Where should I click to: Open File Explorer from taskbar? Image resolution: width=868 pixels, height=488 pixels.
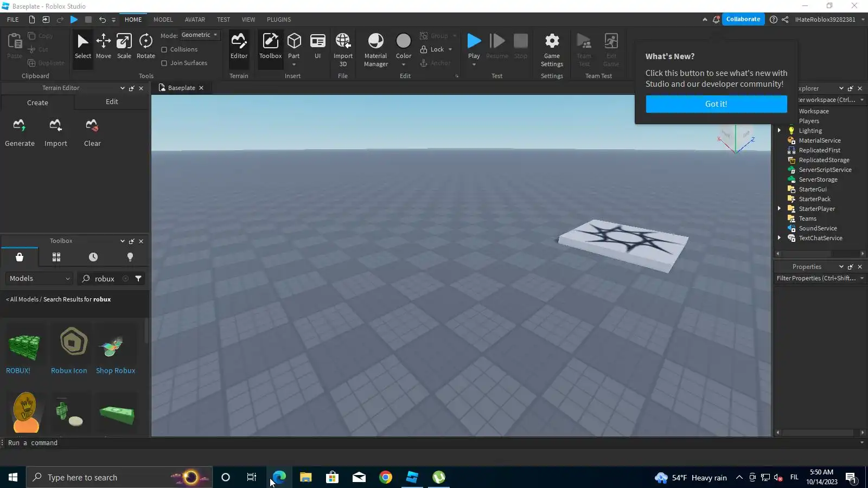click(306, 477)
